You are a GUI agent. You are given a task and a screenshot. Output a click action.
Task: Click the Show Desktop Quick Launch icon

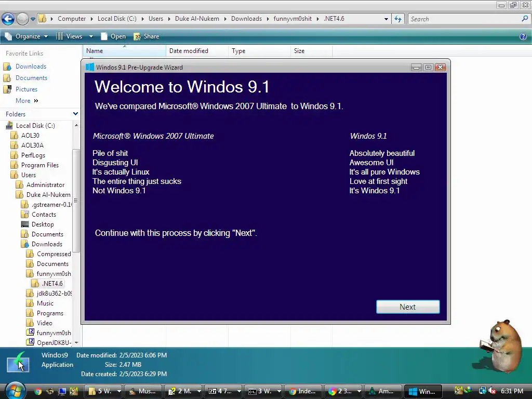pyautogui.click(x=62, y=391)
